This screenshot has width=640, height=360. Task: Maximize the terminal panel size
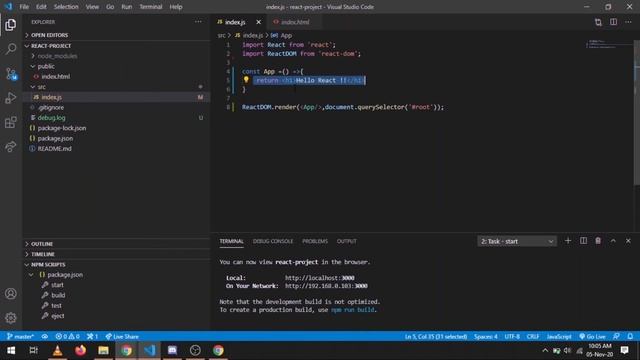pos(613,241)
